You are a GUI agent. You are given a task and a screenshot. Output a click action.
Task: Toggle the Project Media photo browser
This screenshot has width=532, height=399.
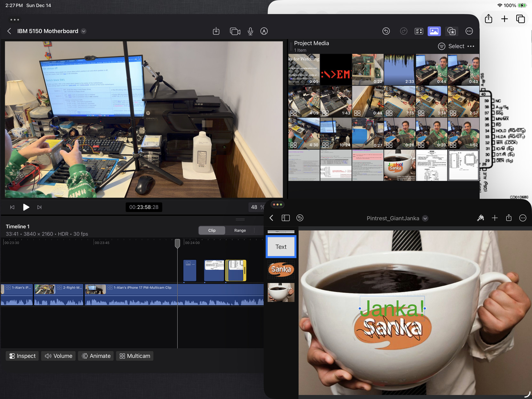[434, 31]
